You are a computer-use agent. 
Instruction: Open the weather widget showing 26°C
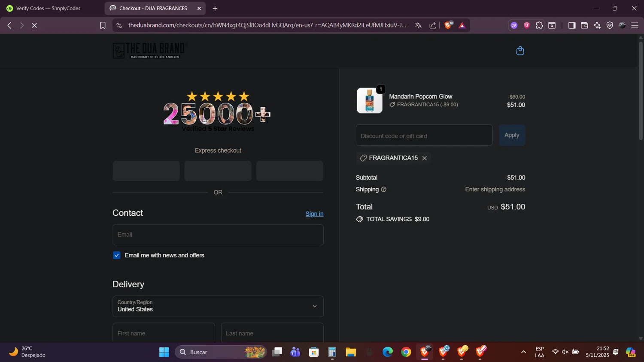(x=28, y=352)
